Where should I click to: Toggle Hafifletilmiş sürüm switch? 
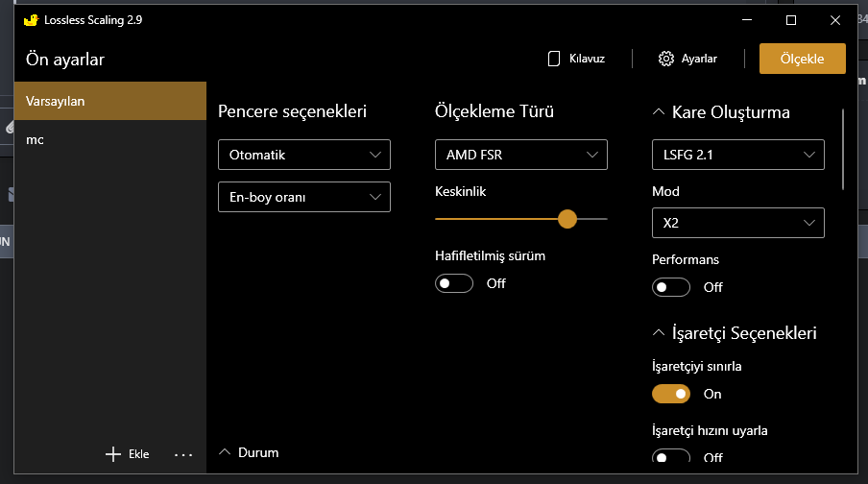tap(455, 283)
